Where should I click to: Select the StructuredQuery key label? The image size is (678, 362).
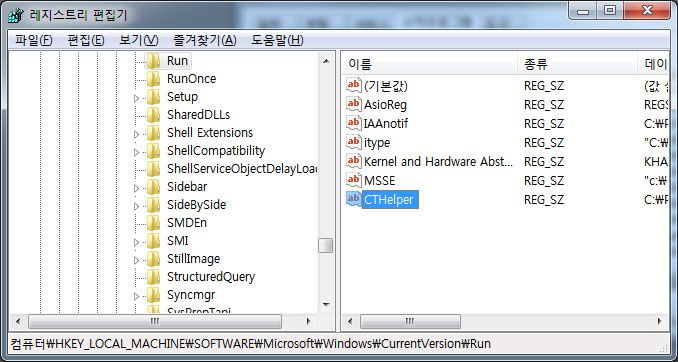(211, 277)
